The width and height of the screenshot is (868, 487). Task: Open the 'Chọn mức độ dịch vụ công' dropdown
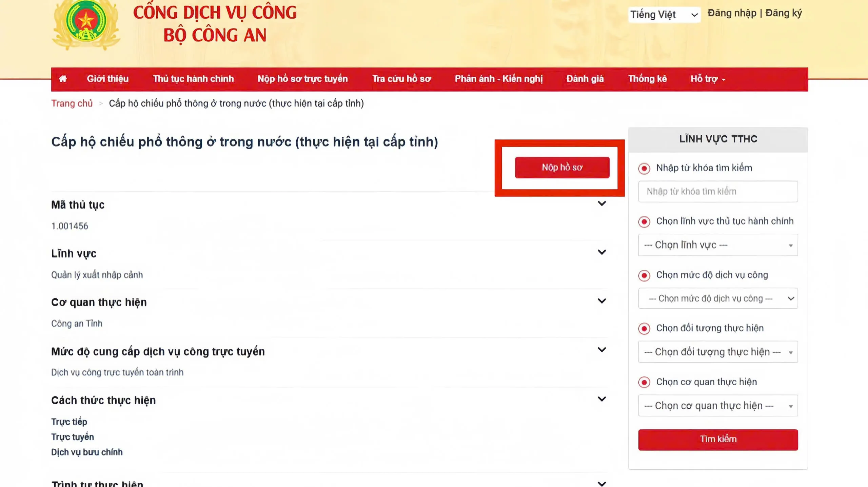point(718,298)
